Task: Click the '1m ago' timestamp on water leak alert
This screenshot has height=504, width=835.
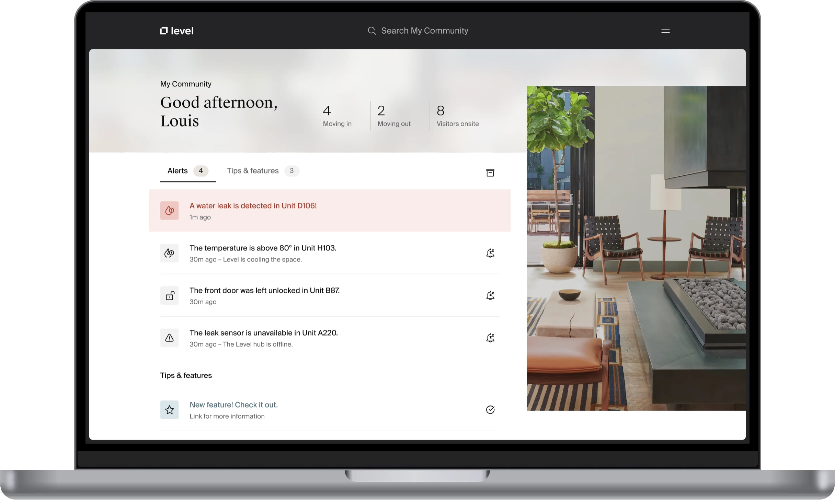Action: click(200, 217)
